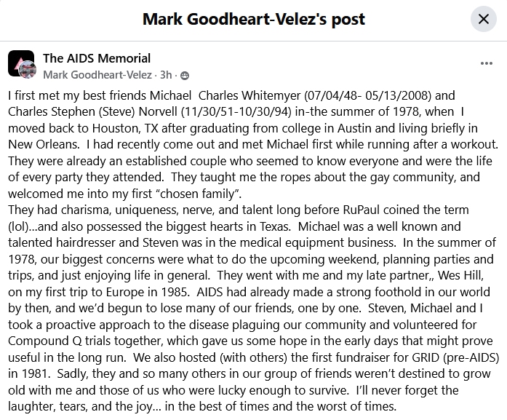The width and height of the screenshot is (507, 420).
Task: Open The AIDS Memorial group page link
Action: pos(97,58)
